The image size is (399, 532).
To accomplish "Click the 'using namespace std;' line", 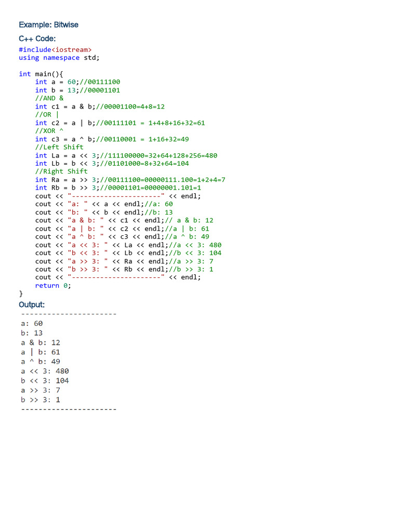I will coord(59,58).
